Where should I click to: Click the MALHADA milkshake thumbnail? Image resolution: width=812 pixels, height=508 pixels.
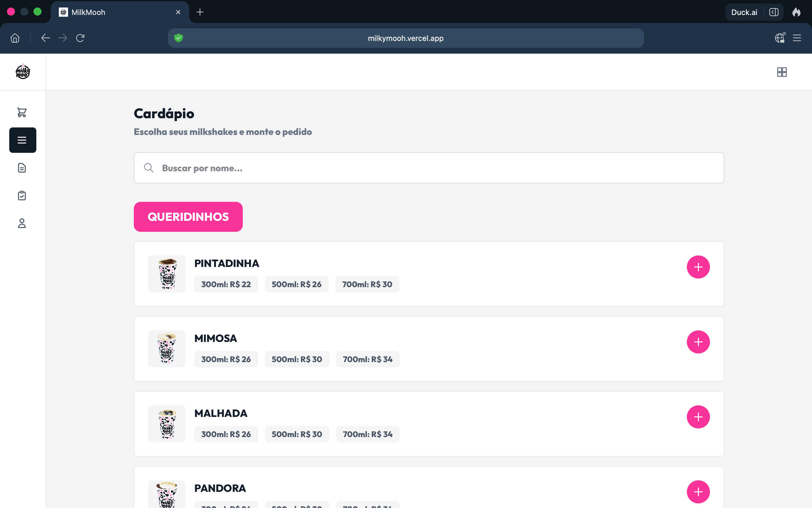point(167,424)
